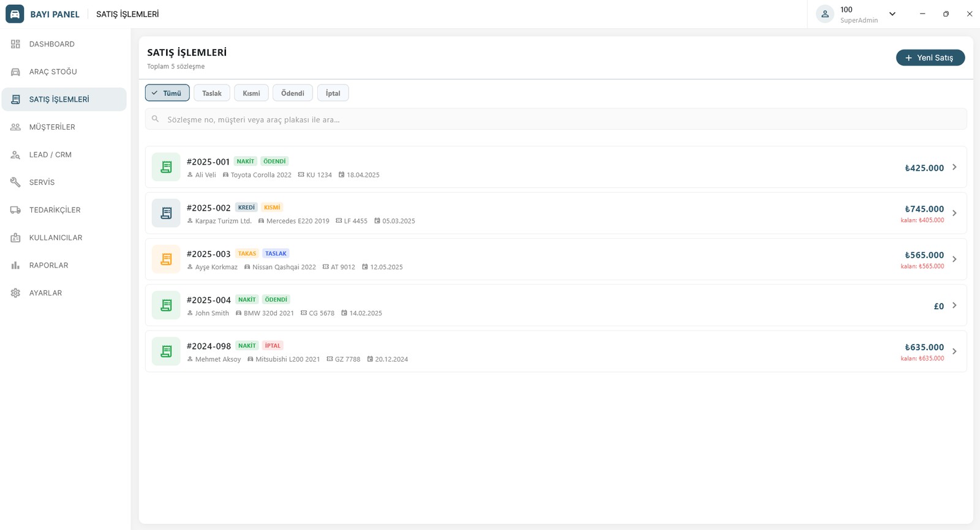Open Ayarlar in the sidebar

point(64,293)
